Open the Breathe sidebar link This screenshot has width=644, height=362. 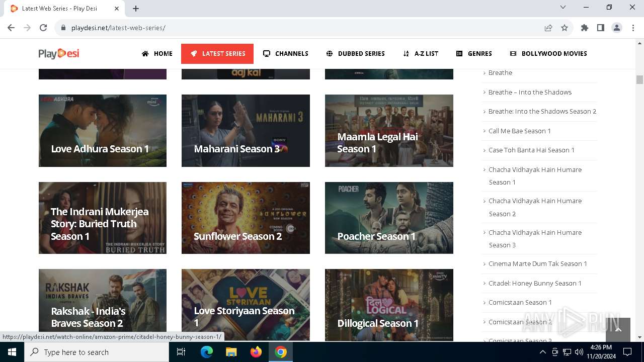pyautogui.click(x=500, y=73)
